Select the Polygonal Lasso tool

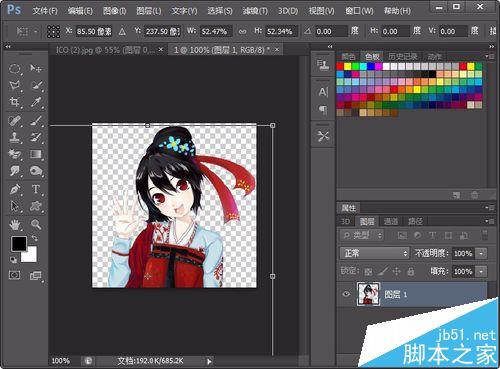pos(14,85)
